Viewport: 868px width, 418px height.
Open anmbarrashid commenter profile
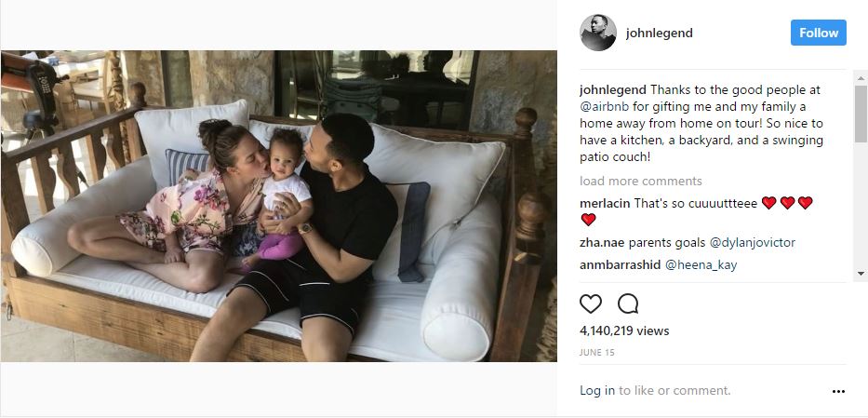620,264
